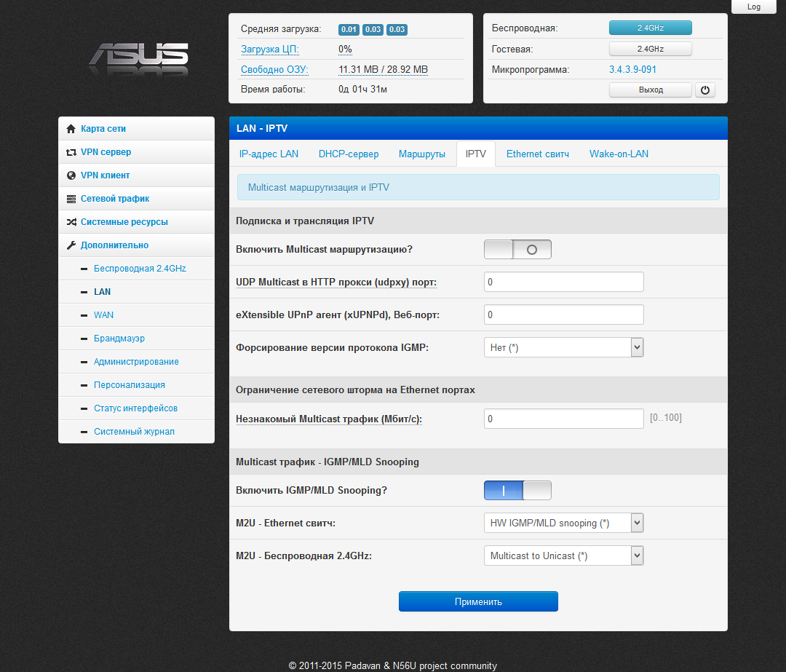Open Статус интерфейсов submenu item
This screenshot has width=786, height=672.
136,408
